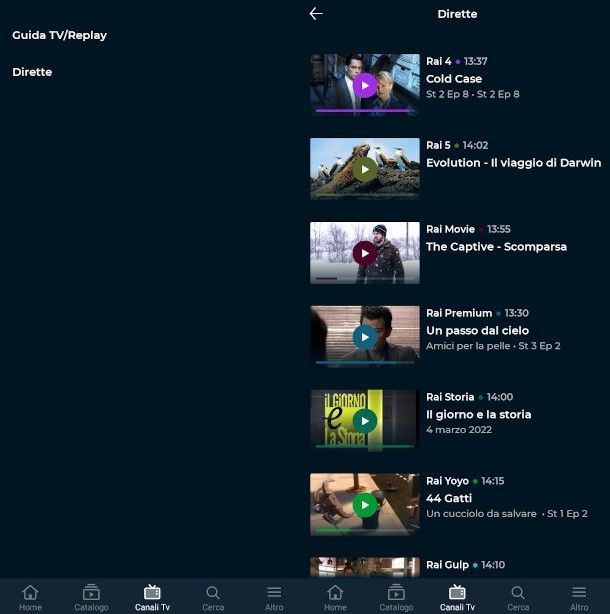Viewport: 610px width, 614px height.
Task: Select the 44 Gatti title
Action: [449, 498]
